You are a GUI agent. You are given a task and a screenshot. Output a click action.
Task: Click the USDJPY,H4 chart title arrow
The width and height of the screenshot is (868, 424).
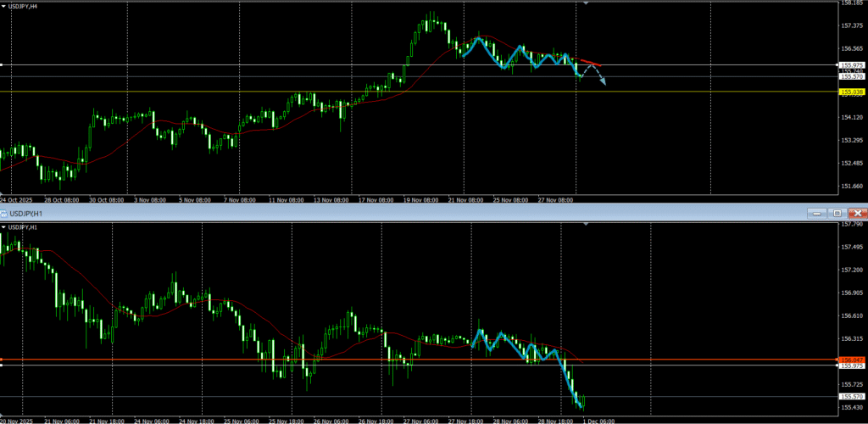[x=3, y=6]
